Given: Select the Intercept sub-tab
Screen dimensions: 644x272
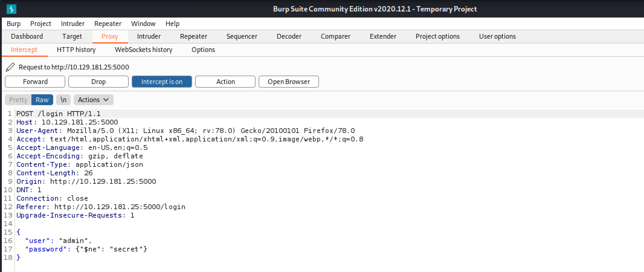Looking at the screenshot, I should 24,50.
